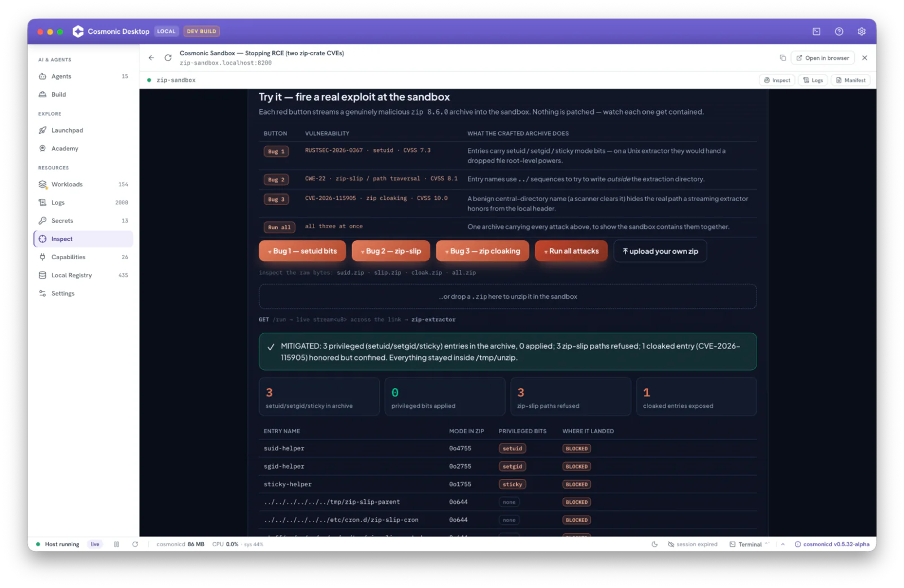Screen dimensions: 904x588
Task: Expand the bottom panel chevron
Action: (x=783, y=545)
